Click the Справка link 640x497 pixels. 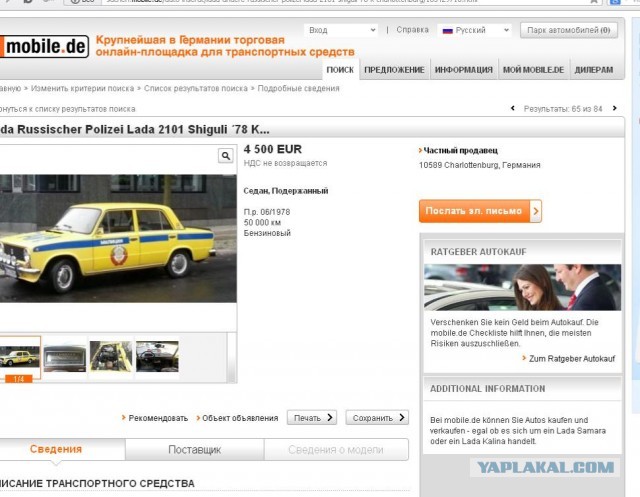click(412, 30)
